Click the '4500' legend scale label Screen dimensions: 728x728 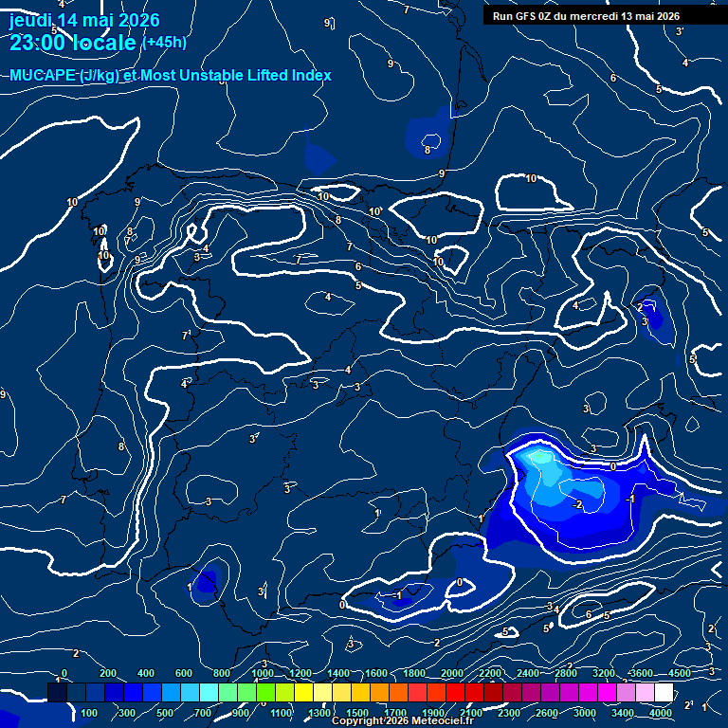point(680,673)
